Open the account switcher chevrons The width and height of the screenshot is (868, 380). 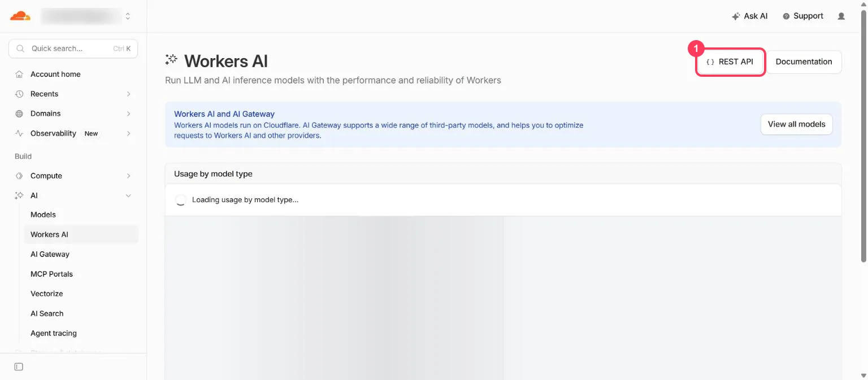[x=128, y=16]
